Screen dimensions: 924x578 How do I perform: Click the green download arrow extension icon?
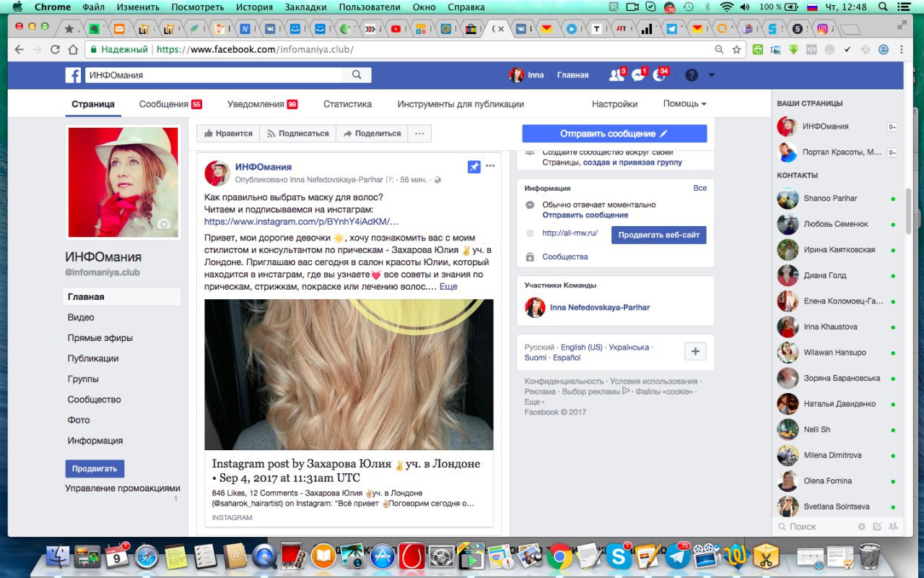[x=793, y=50]
